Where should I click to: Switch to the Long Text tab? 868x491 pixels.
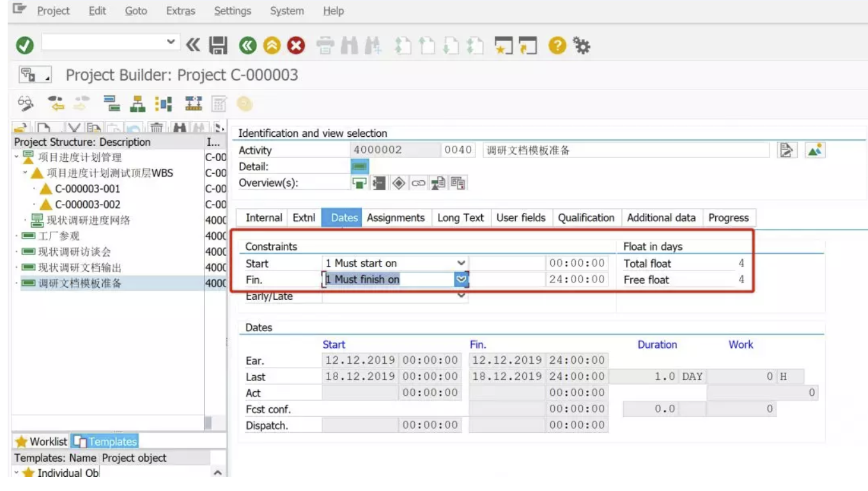460,217
